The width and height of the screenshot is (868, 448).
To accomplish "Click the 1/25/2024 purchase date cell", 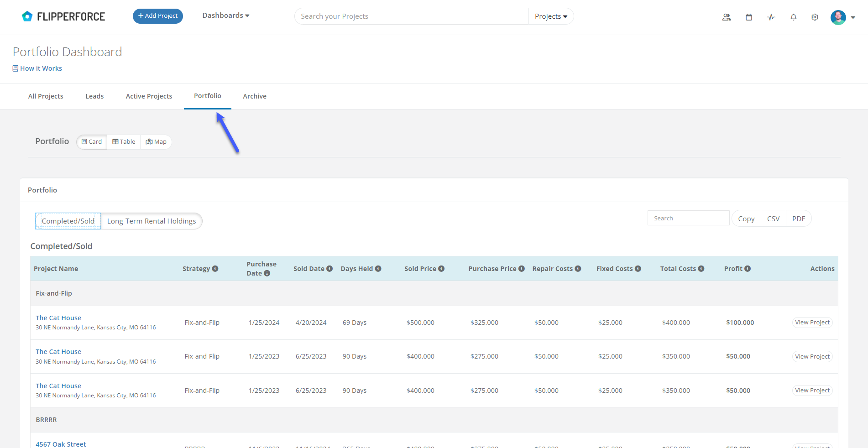I will pyautogui.click(x=264, y=323).
